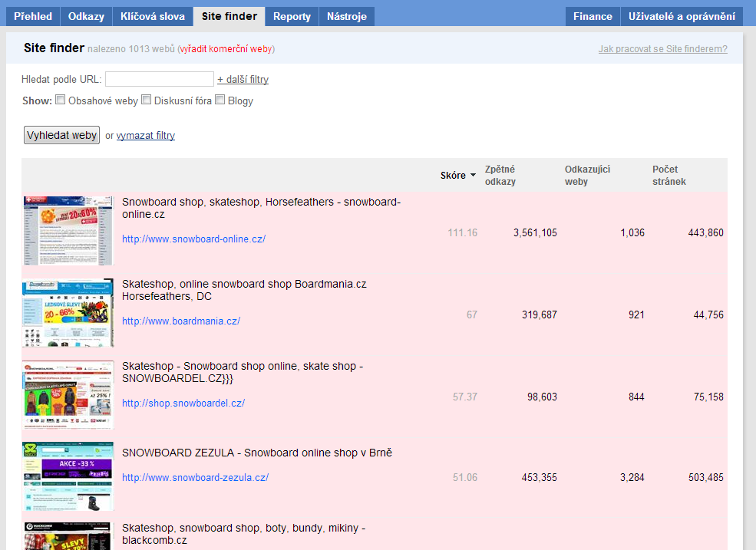The height and width of the screenshot is (550, 756).
Task: Click the blackcomb.cz result title
Action: point(243,534)
